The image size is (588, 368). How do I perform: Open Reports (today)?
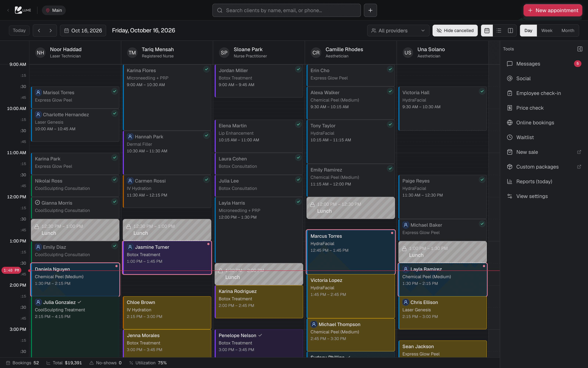point(544,182)
